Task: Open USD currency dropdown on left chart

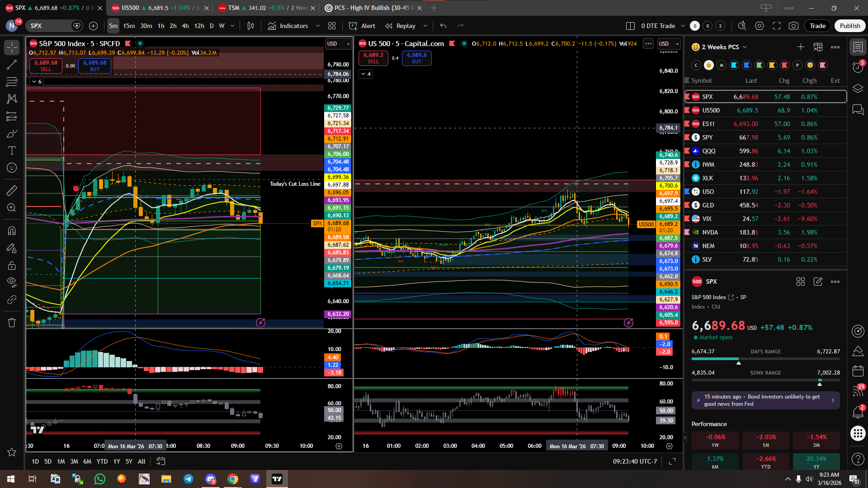Action: point(338,44)
